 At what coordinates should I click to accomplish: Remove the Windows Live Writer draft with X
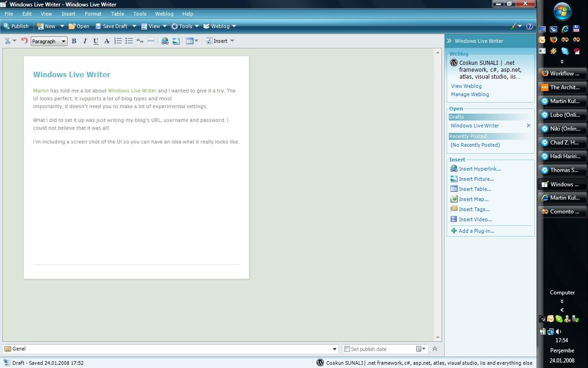pos(528,126)
